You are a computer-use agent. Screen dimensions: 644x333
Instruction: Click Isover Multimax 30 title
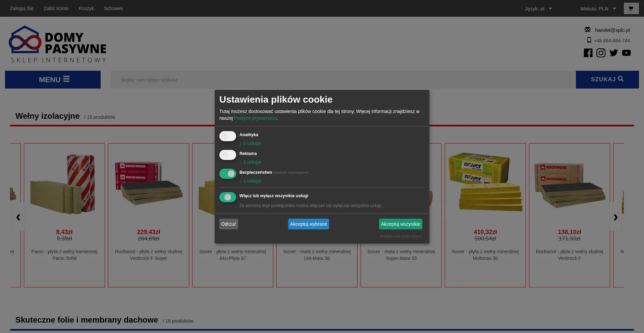coord(485,255)
